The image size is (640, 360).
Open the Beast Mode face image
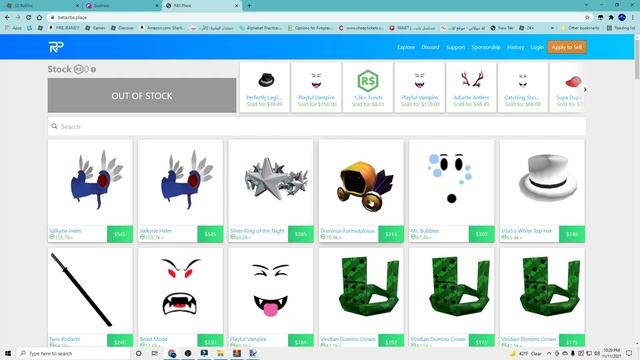[x=180, y=291]
